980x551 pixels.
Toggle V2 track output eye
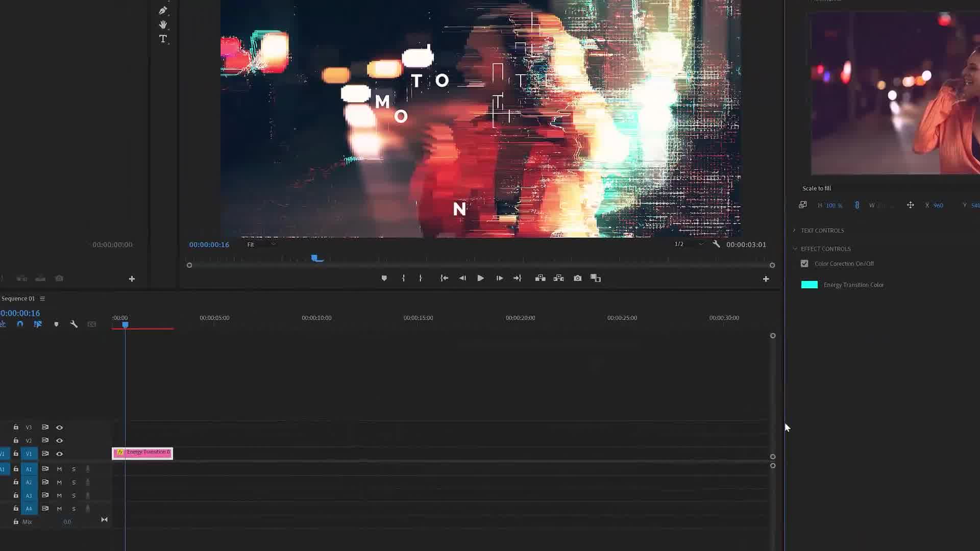[x=59, y=440]
